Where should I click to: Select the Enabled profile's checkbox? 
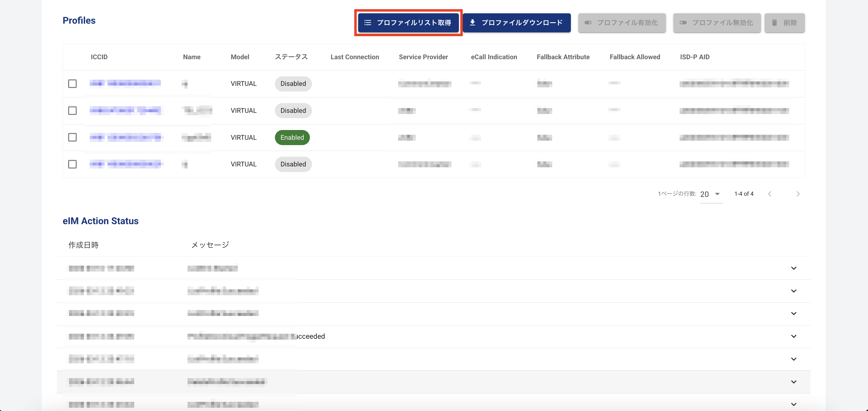pos(73,137)
